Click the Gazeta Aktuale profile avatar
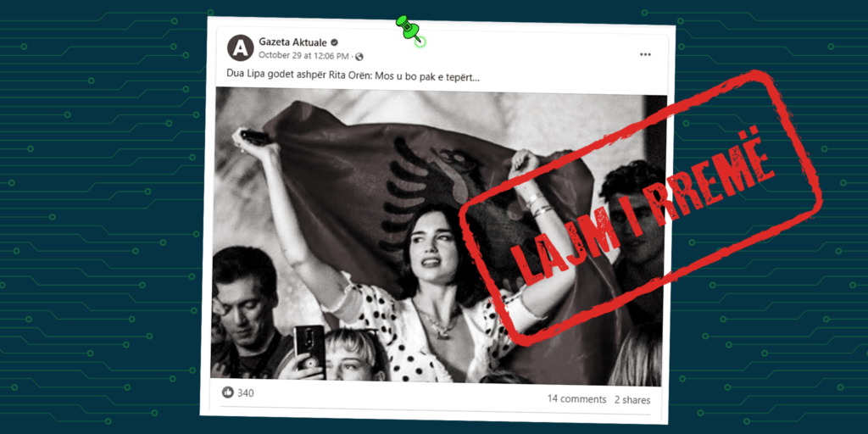Screen dimensions: 868x434 [x=240, y=47]
